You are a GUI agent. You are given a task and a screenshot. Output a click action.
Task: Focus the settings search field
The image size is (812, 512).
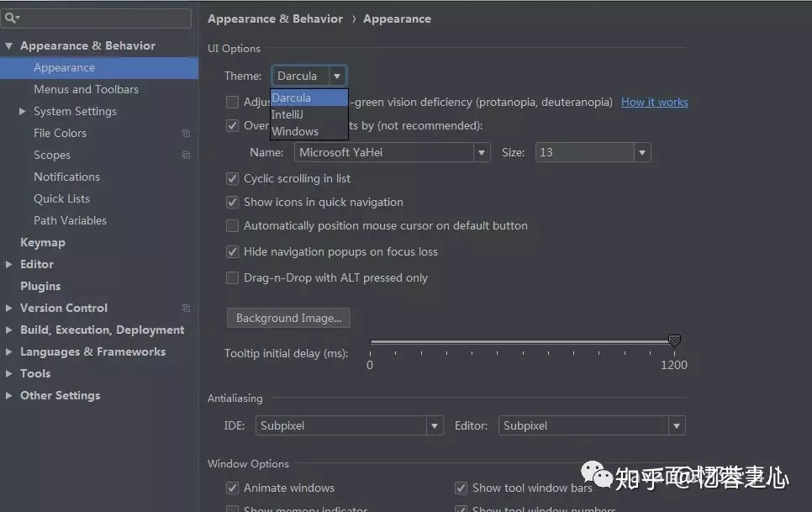point(96,18)
